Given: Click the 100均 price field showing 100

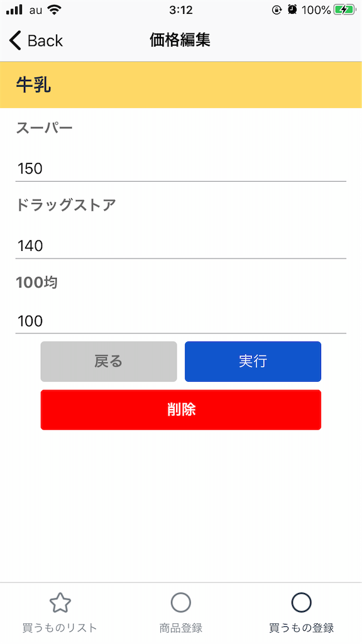Looking at the screenshot, I should coord(180,321).
